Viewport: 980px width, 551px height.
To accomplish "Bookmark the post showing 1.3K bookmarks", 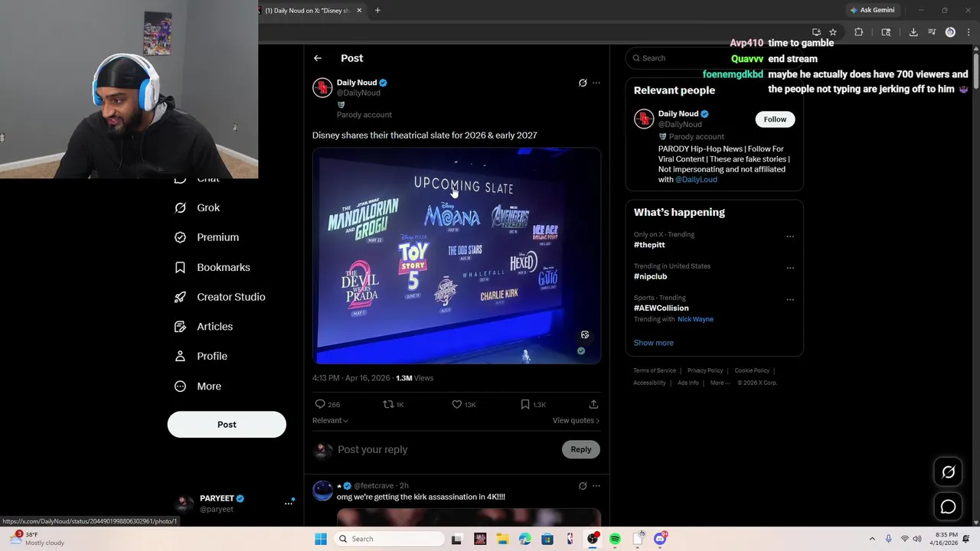I will tap(525, 404).
